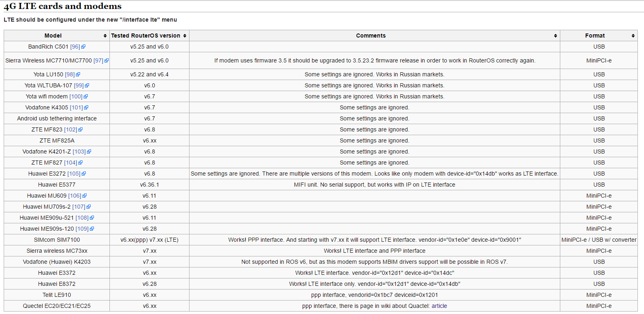644x314 pixels.
Task: Visit reference [109] for Huawei ME909s-120
Action: 82,229
